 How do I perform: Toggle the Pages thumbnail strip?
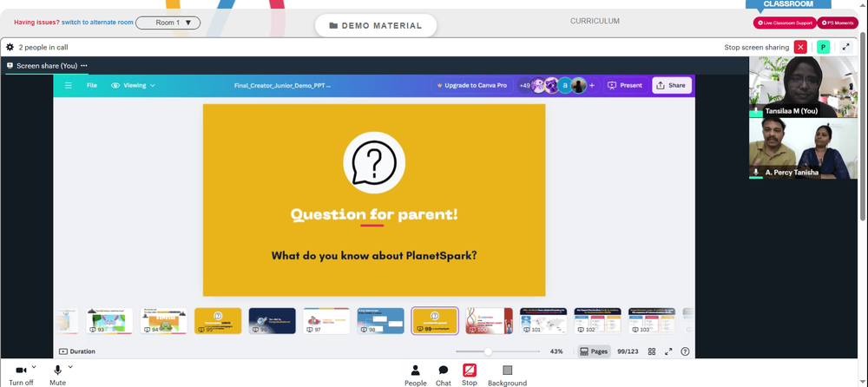click(x=594, y=351)
